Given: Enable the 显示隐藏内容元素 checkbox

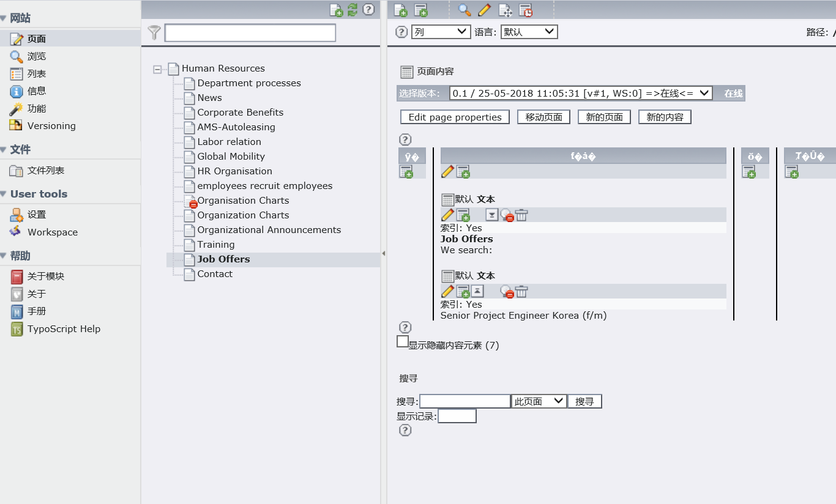Looking at the screenshot, I should [x=403, y=342].
